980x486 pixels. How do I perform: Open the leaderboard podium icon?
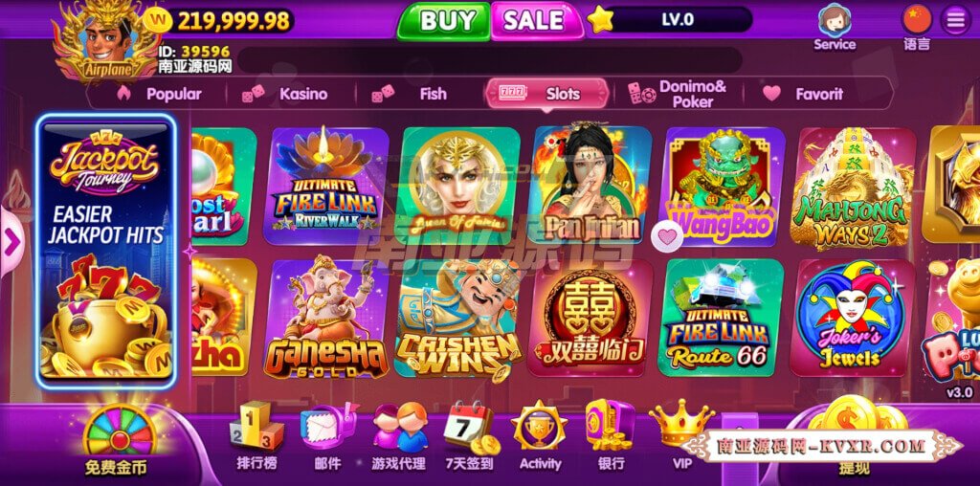[256, 426]
